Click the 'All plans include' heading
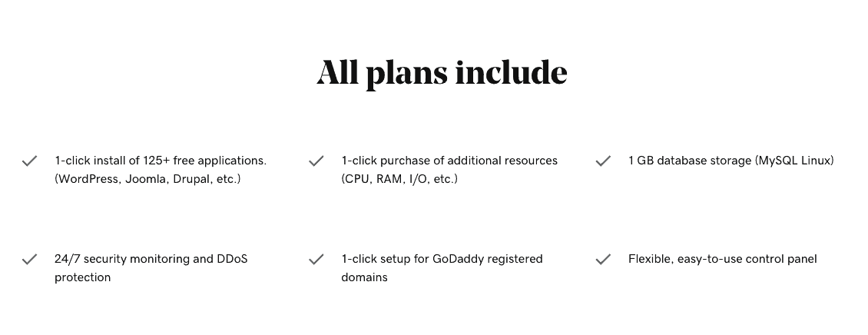The width and height of the screenshot is (868, 335). (442, 72)
